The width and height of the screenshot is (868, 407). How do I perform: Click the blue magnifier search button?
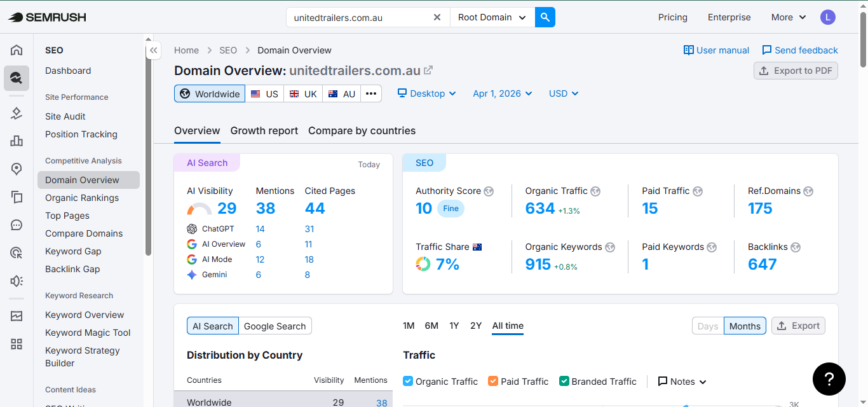pos(545,17)
